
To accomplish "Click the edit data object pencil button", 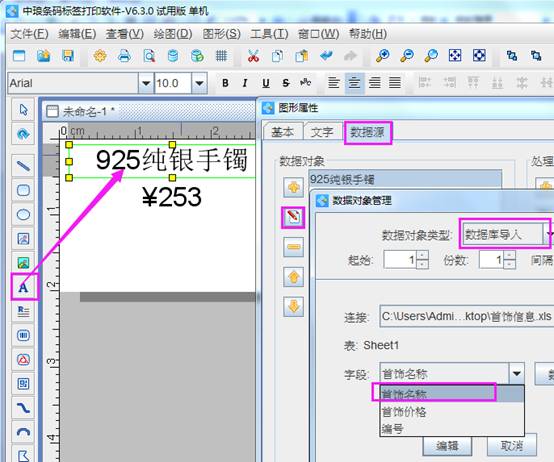I will (x=293, y=217).
